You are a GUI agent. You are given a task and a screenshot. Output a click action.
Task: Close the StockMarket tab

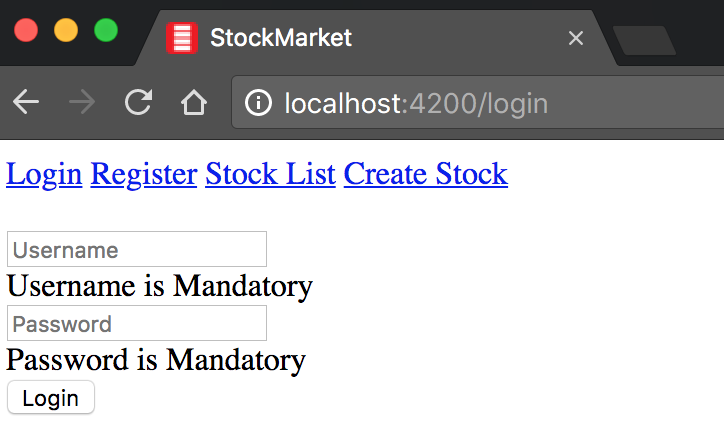(575, 38)
